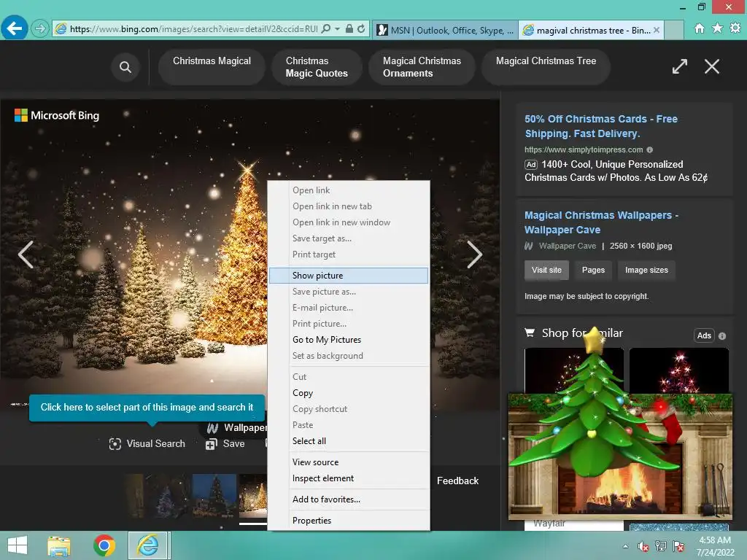The image size is (747, 560).
Task: Go to previous image arrow
Action: 26,254
